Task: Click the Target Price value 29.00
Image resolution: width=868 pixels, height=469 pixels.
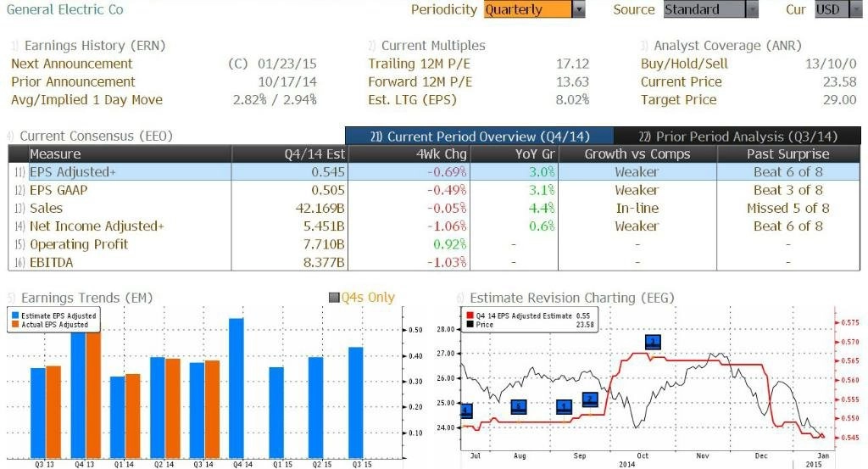Action: (x=840, y=100)
